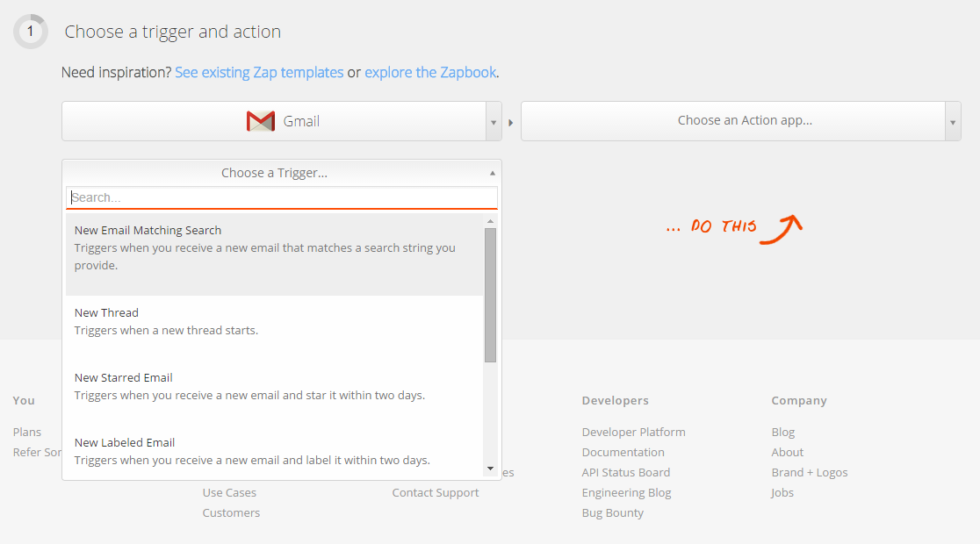Click the Company footer heading
The height and width of the screenshot is (544, 980).
click(799, 400)
